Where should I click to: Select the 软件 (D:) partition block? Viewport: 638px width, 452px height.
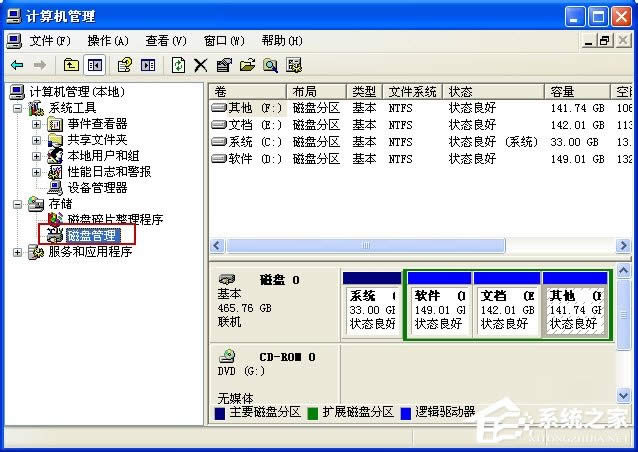[x=438, y=310]
